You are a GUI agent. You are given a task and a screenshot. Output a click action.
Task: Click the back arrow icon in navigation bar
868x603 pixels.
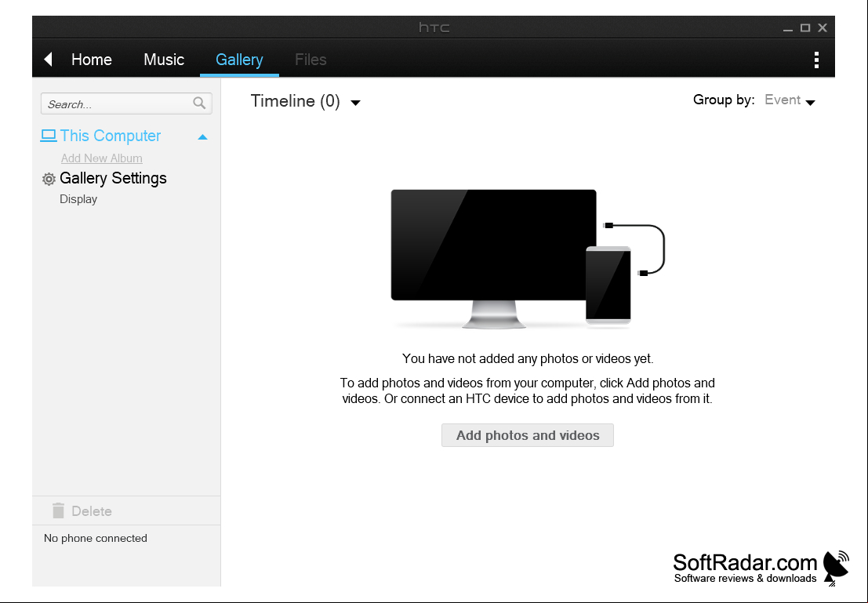[x=48, y=60]
